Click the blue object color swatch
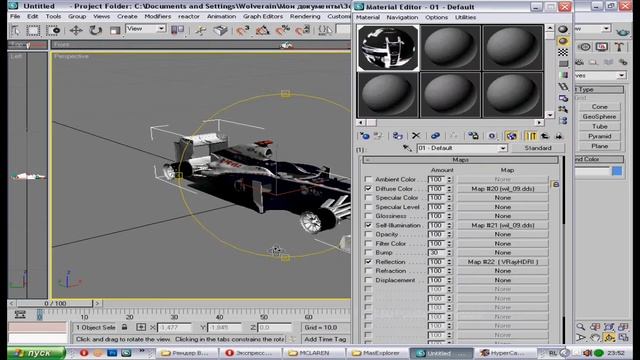 point(617,171)
